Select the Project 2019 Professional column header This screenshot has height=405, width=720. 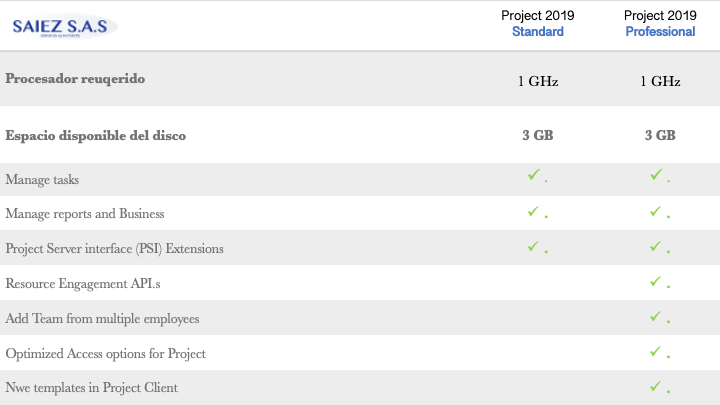pyautogui.click(x=660, y=24)
